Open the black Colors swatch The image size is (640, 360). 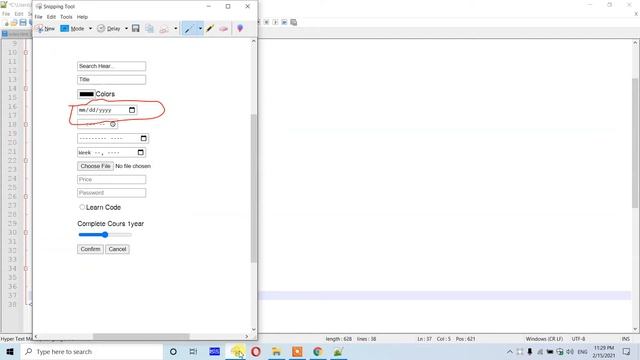86,94
